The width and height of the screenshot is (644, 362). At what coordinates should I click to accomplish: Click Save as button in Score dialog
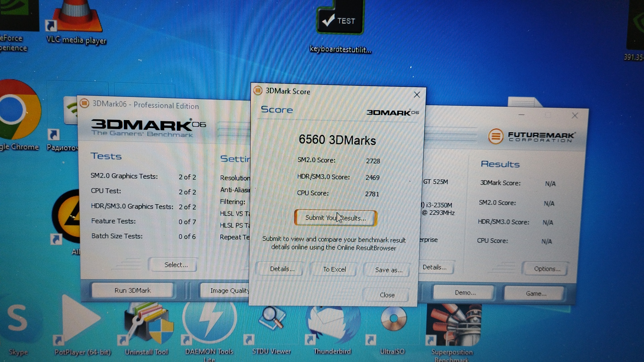tap(388, 270)
